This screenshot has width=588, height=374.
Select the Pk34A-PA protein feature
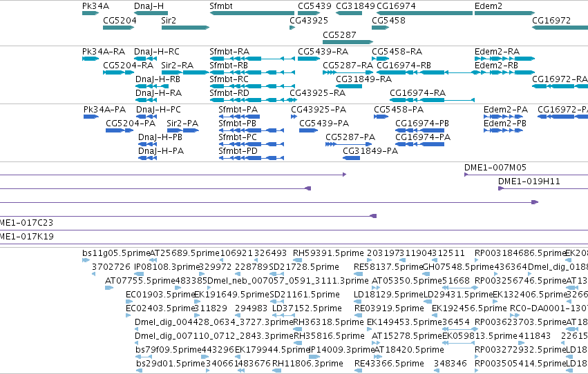click(x=91, y=117)
